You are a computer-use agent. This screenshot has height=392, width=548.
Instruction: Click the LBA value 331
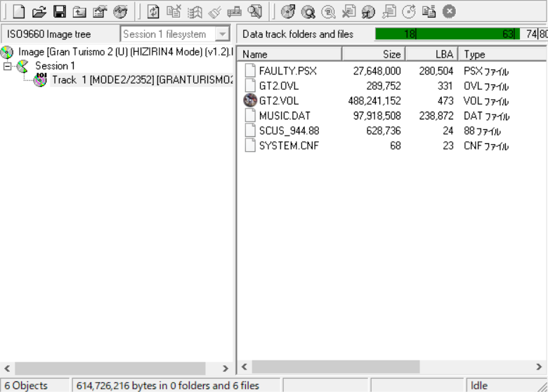tap(445, 86)
